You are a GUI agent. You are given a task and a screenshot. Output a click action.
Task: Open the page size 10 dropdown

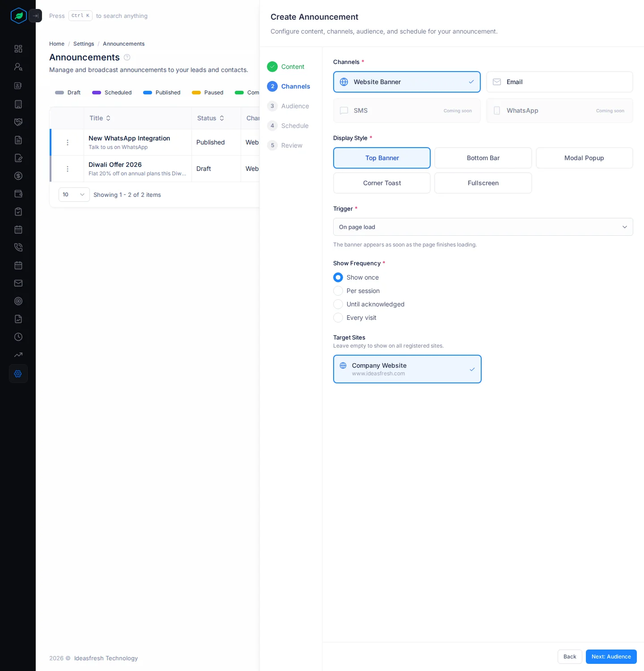(74, 195)
